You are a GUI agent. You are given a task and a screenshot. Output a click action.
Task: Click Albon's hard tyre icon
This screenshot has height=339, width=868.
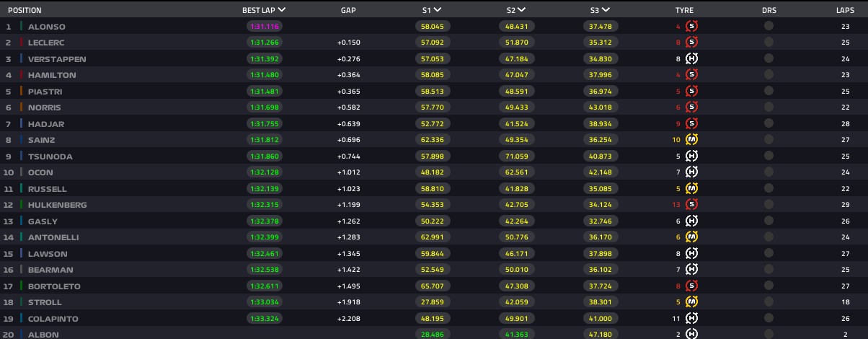pyautogui.click(x=691, y=335)
